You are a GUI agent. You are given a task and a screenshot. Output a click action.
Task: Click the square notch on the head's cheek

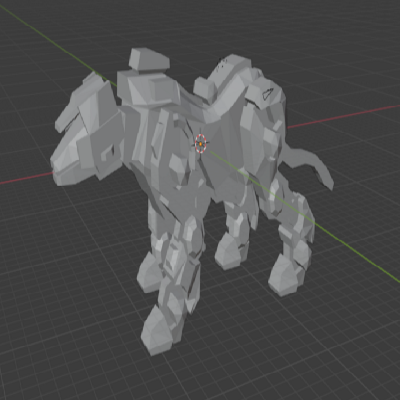107,152
